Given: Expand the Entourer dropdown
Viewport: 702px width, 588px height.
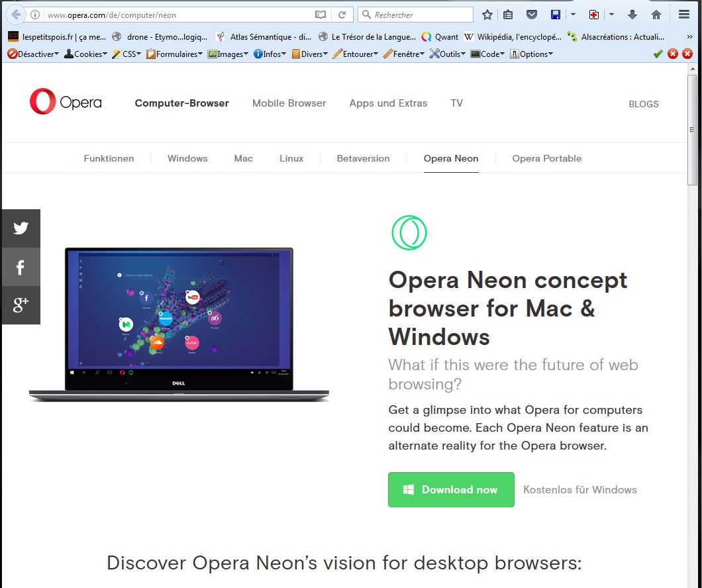Looking at the screenshot, I should [x=356, y=54].
